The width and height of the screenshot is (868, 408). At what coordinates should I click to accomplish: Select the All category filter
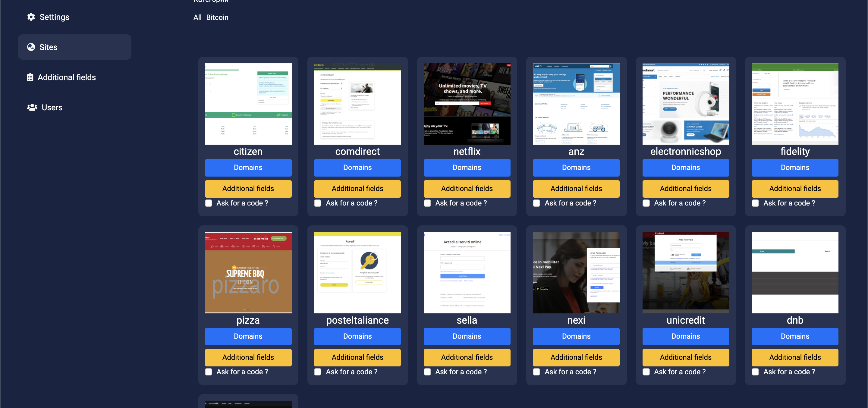pyautogui.click(x=197, y=17)
